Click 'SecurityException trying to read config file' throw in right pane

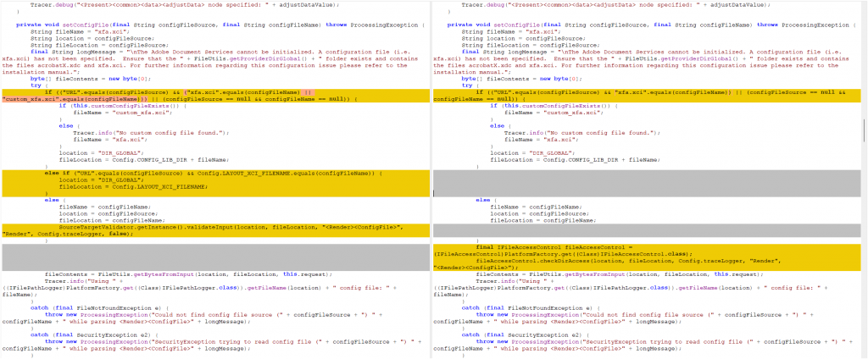pos(645,345)
